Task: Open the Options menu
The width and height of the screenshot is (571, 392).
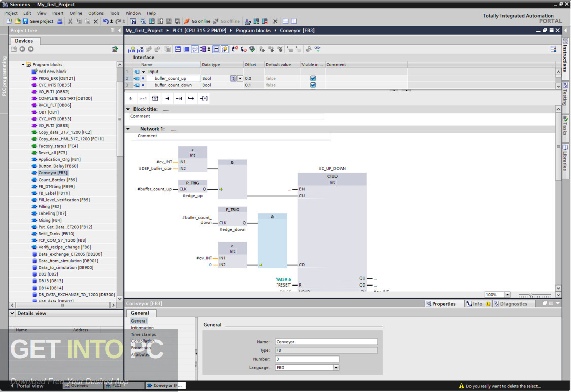Action: pos(96,13)
